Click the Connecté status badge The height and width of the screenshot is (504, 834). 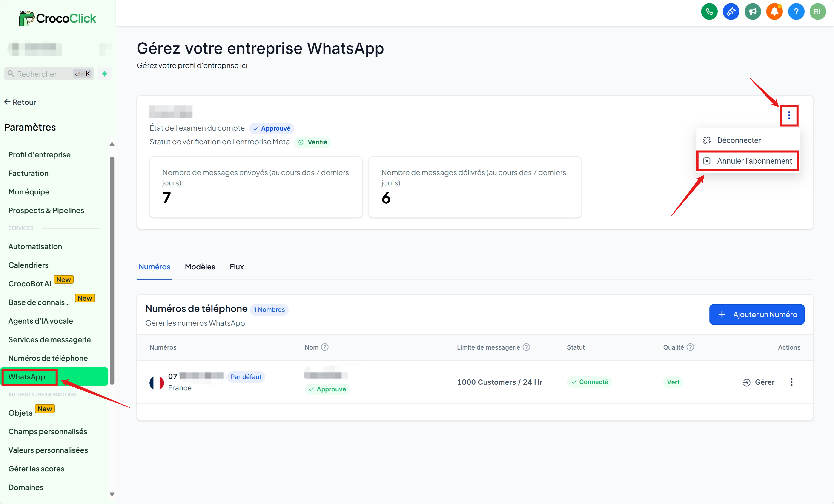589,382
